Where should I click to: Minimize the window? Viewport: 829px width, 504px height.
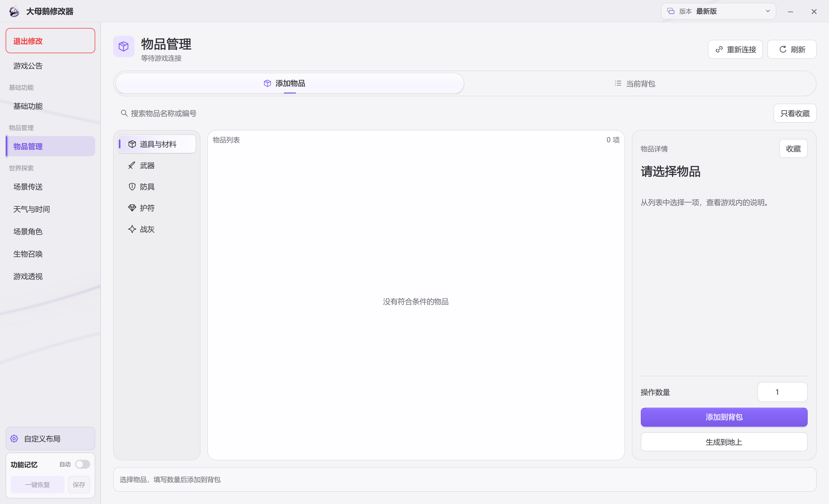coord(790,12)
